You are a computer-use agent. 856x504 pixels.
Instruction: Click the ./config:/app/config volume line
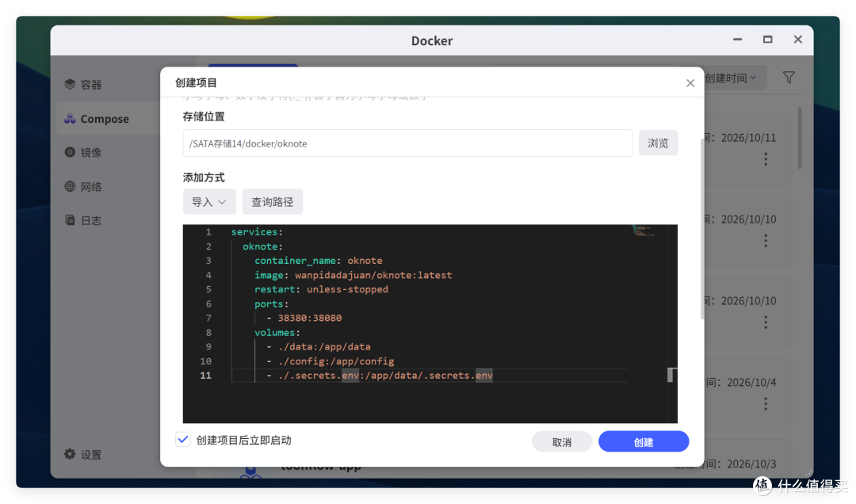tap(331, 361)
